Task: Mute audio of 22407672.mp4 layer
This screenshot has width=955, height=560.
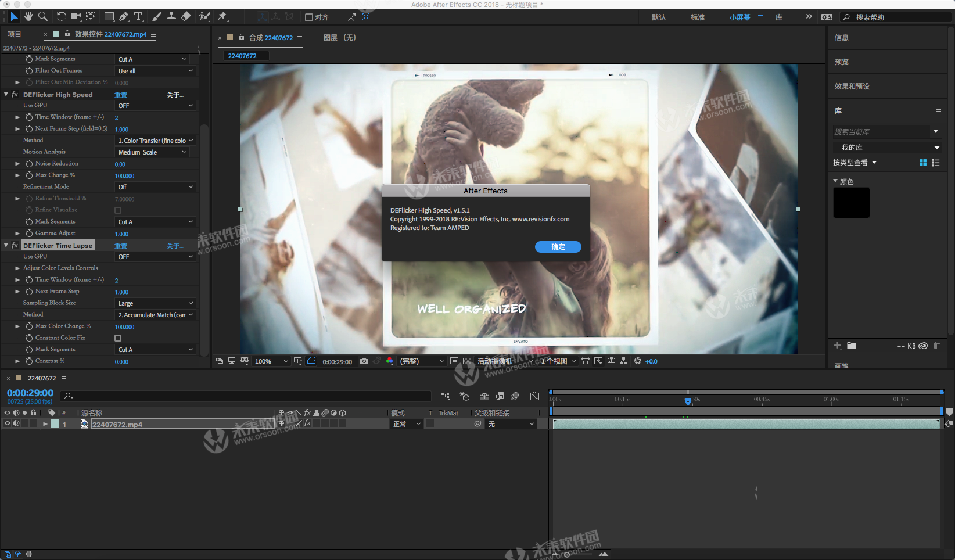Action: (x=16, y=424)
